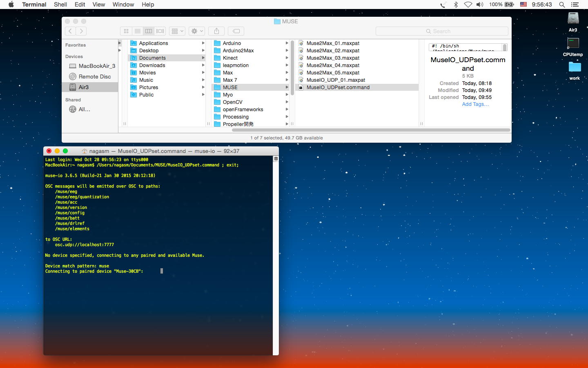Open the Arrange items dropdown

point(177,31)
